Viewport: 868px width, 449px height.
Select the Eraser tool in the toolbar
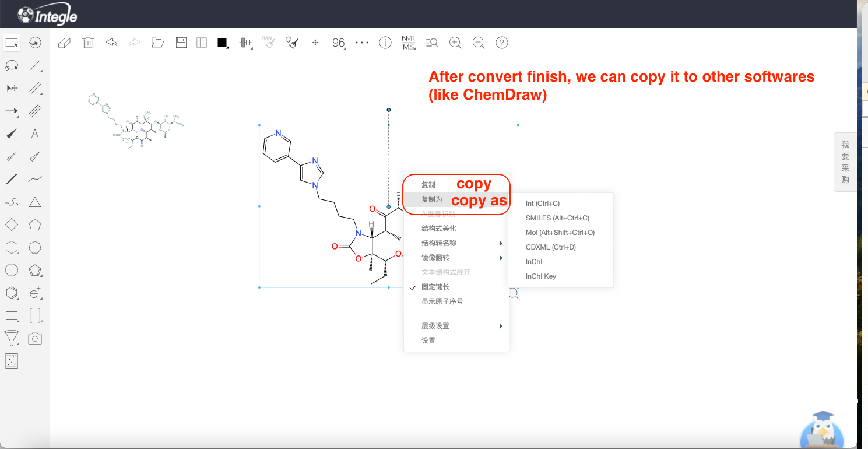tap(64, 42)
